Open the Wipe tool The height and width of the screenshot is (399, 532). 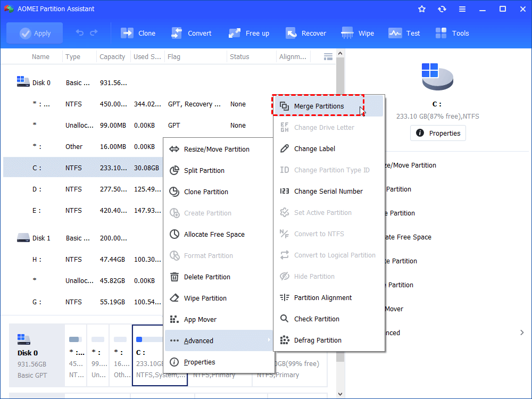[x=358, y=33]
